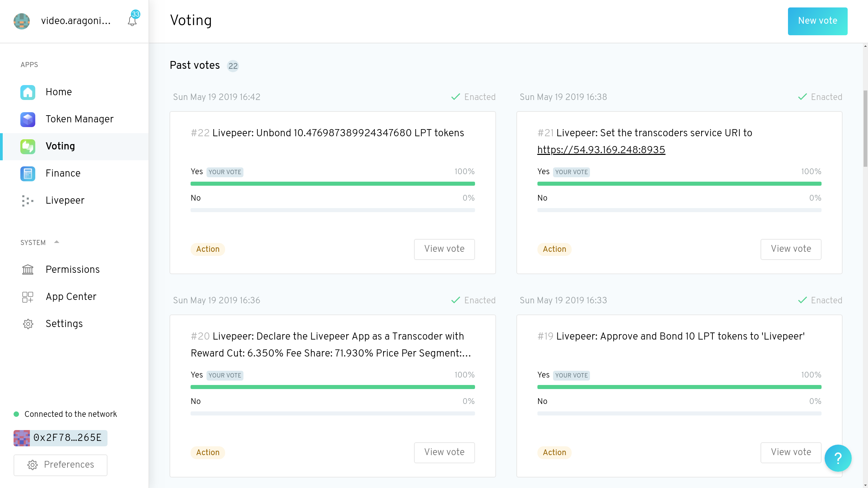Click the Past votes count badge 22
Screen dimensions: 868x488
[x=233, y=66]
